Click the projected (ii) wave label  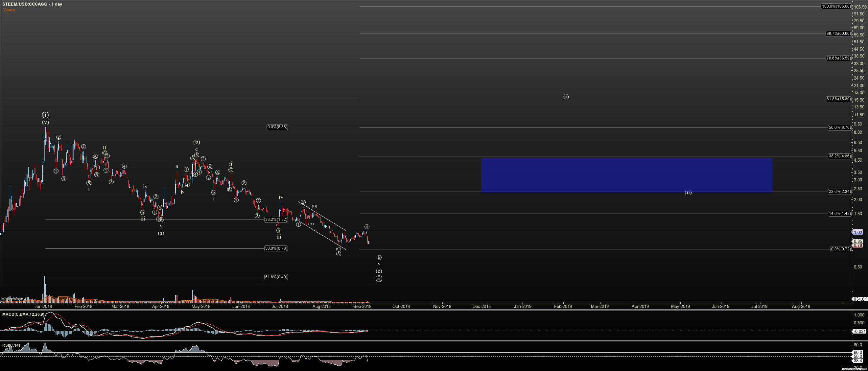(688, 192)
